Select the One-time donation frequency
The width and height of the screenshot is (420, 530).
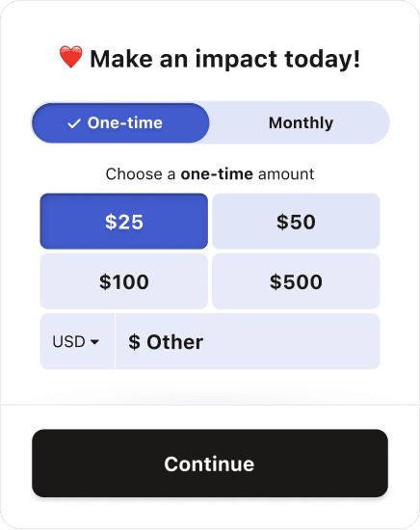pyautogui.click(x=120, y=122)
